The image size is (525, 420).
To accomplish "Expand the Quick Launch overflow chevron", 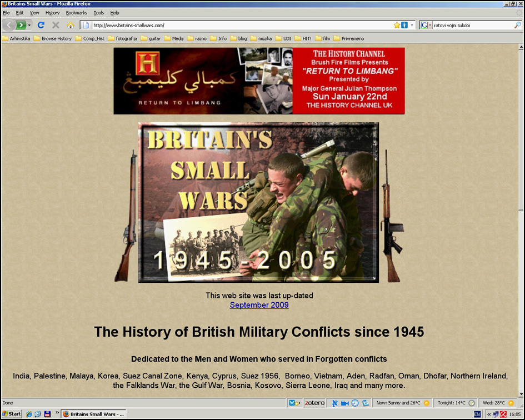I will (57, 413).
